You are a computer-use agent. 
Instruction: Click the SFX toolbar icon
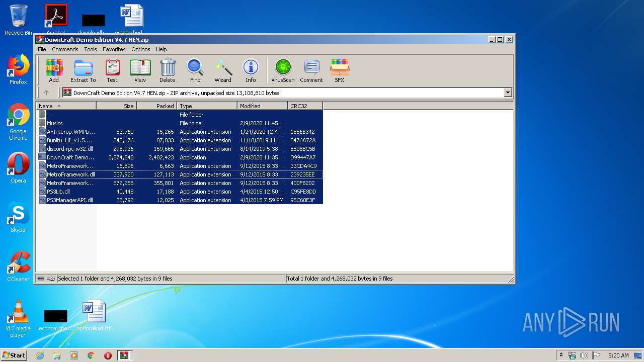tap(340, 71)
